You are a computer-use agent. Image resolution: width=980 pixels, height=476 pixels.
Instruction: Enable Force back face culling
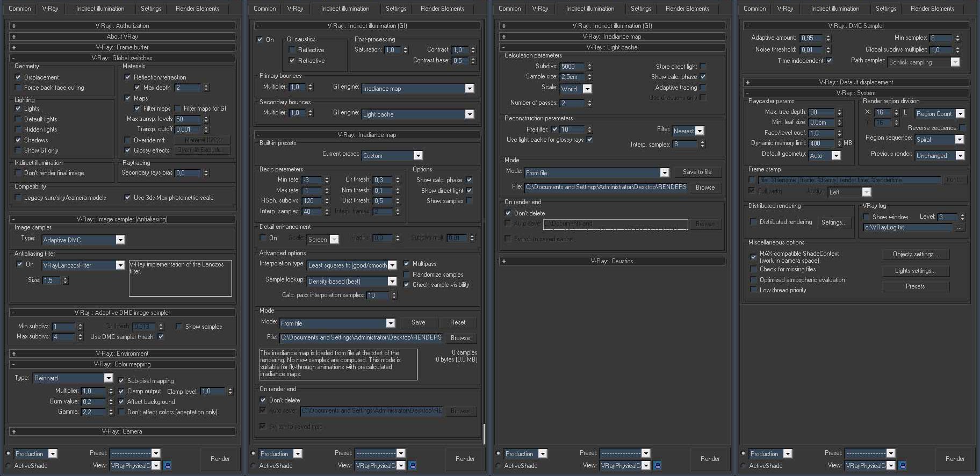(18, 88)
